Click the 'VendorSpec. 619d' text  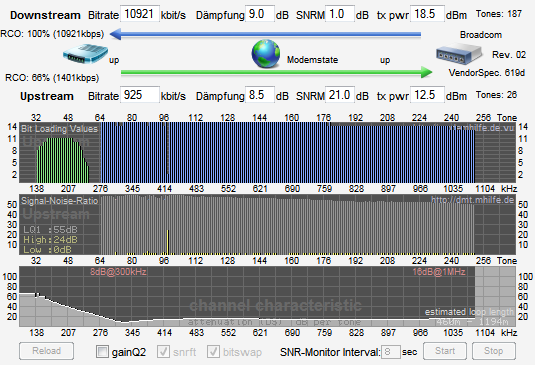coord(487,73)
